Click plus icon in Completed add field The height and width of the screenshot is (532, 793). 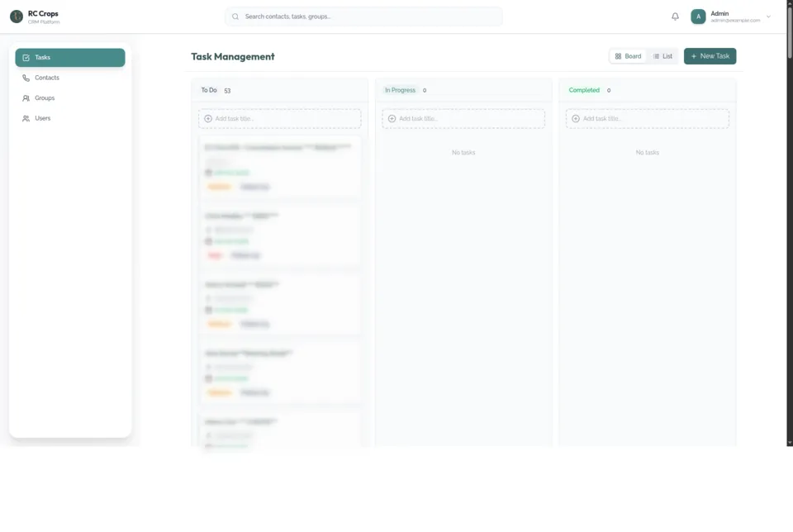click(576, 119)
